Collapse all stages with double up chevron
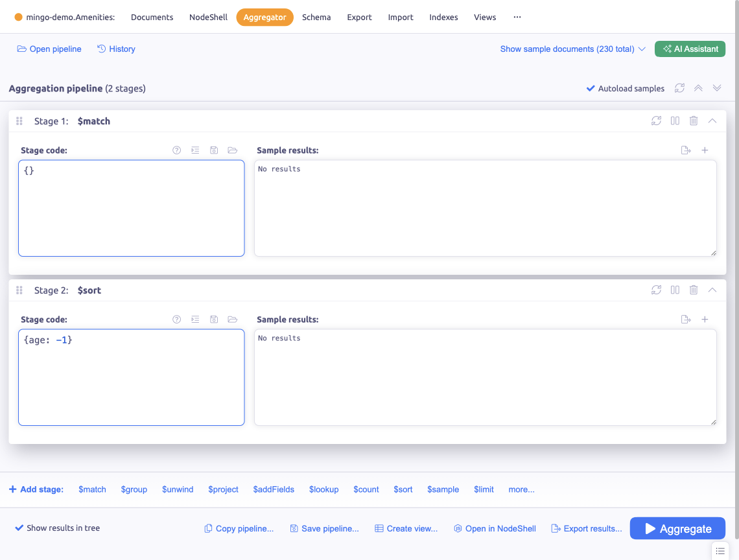 pyautogui.click(x=698, y=88)
